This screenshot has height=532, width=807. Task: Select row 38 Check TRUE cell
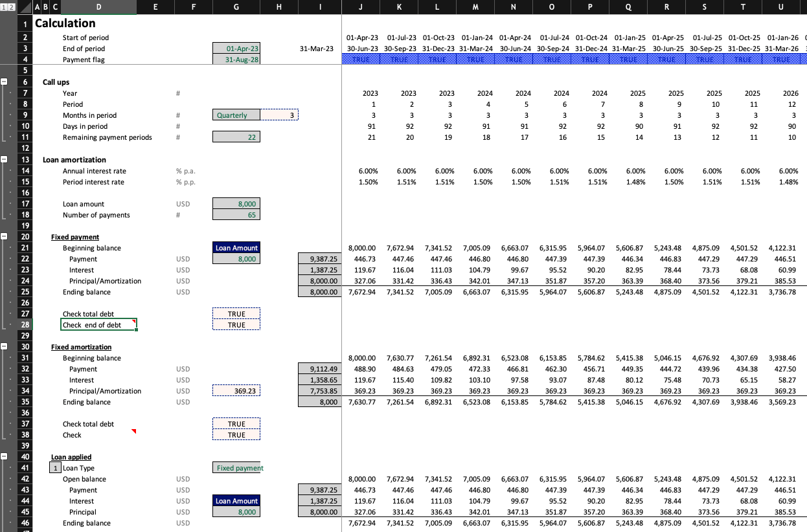pos(236,435)
